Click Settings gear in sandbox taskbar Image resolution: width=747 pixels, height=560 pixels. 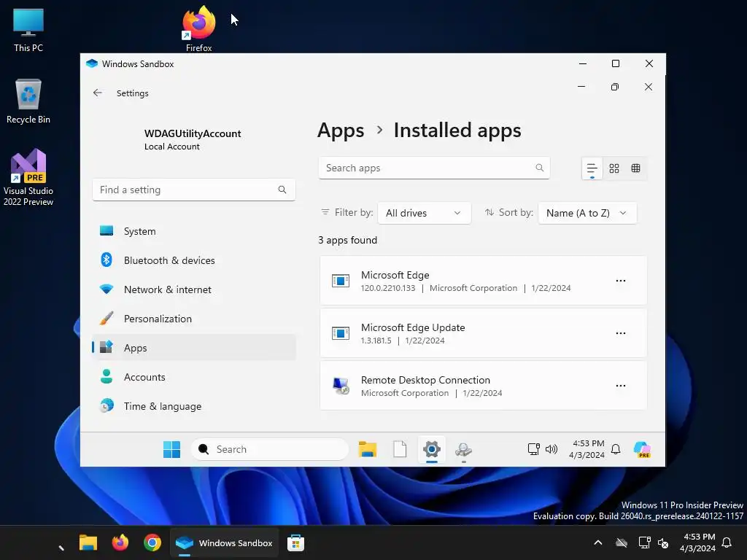point(432,449)
